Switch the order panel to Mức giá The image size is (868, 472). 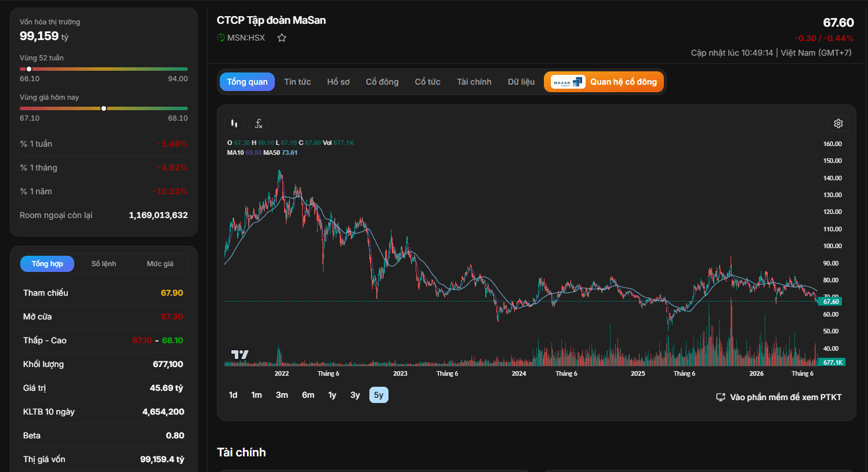(160, 264)
